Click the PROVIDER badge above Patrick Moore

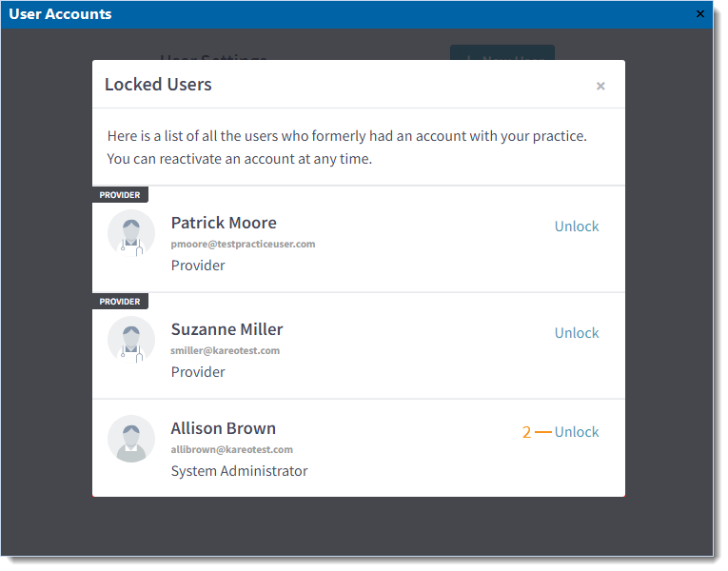(x=121, y=196)
